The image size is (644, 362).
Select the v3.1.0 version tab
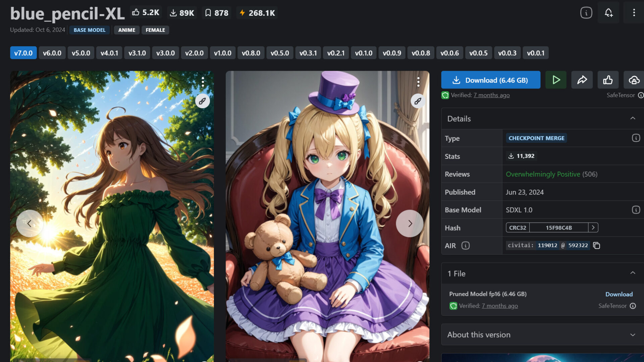[137, 53]
